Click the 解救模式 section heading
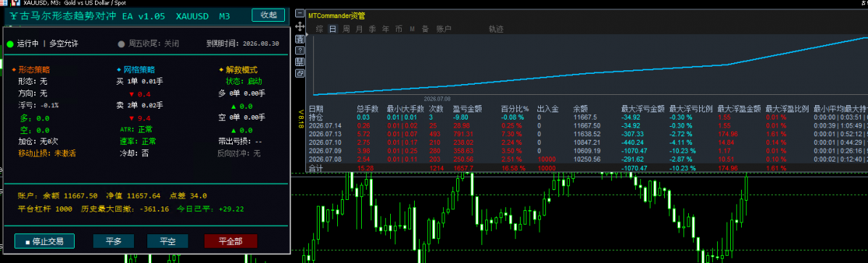 (x=242, y=70)
